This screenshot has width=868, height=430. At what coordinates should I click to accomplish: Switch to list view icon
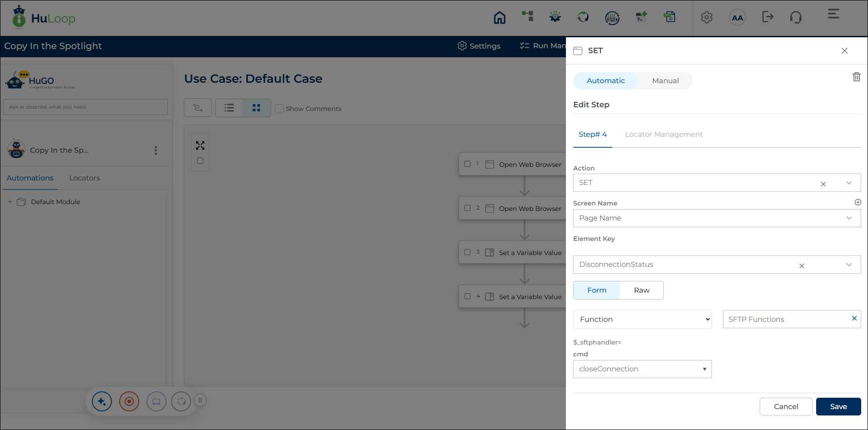[229, 108]
